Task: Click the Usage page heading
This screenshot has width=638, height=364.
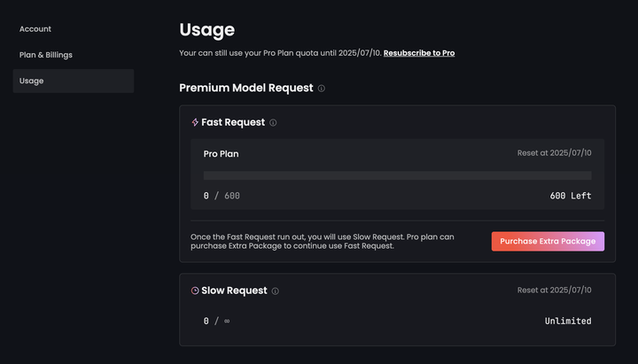Action: 206,30
